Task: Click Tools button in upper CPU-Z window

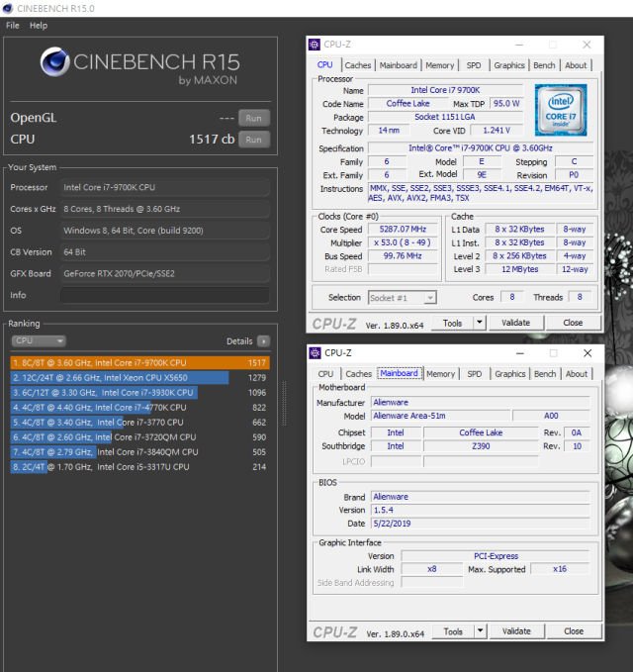Action: pyautogui.click(x=452, y=323)
